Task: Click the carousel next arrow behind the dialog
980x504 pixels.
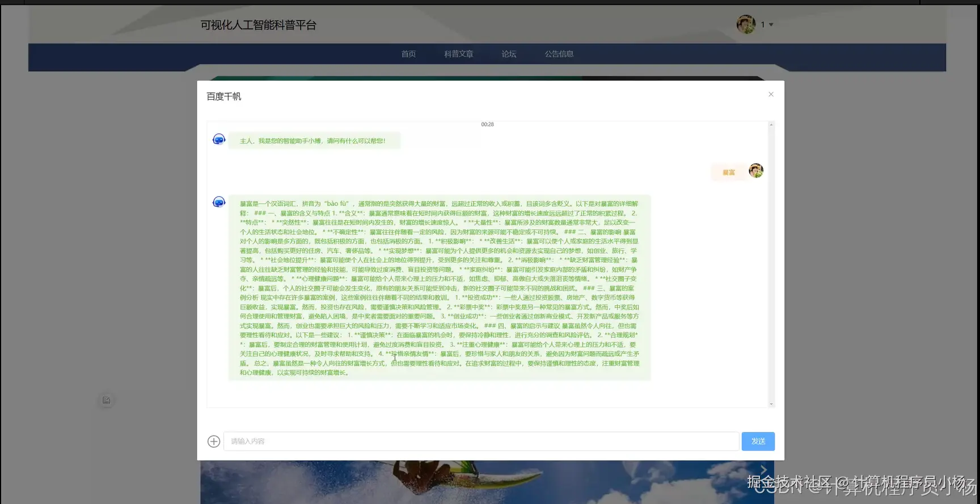Action: (763, 469)
